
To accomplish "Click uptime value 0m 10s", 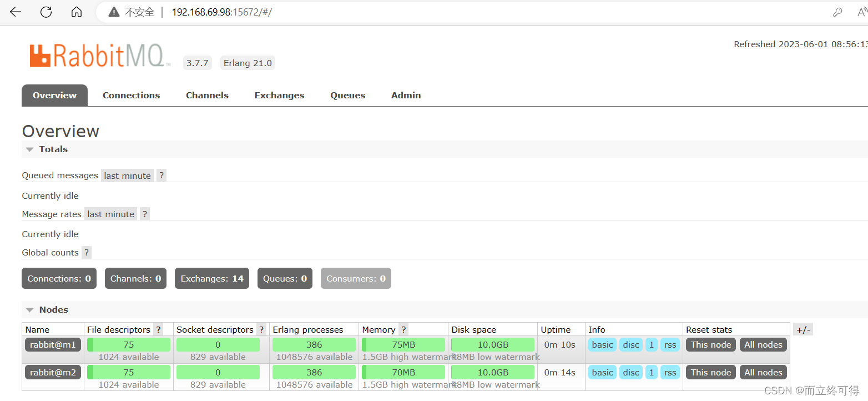I will tap(559, 344).
